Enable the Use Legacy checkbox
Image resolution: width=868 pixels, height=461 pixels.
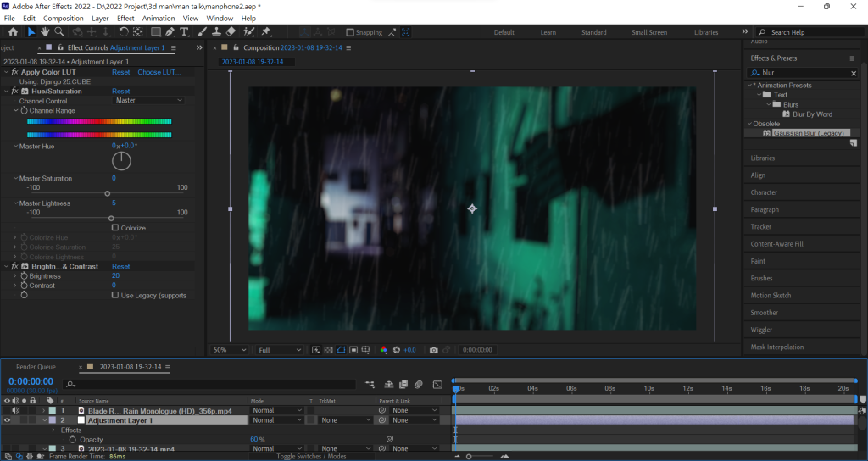pos(115,295)
